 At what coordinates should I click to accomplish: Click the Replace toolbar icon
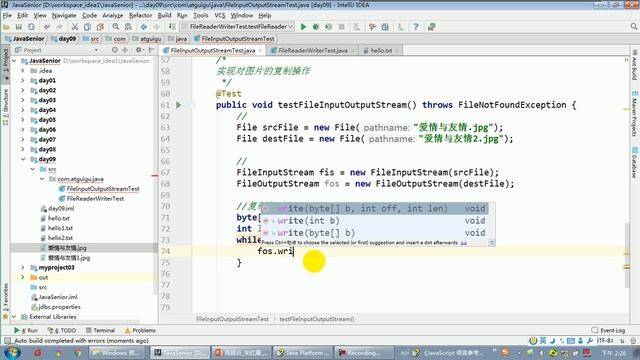click(128, 27)
